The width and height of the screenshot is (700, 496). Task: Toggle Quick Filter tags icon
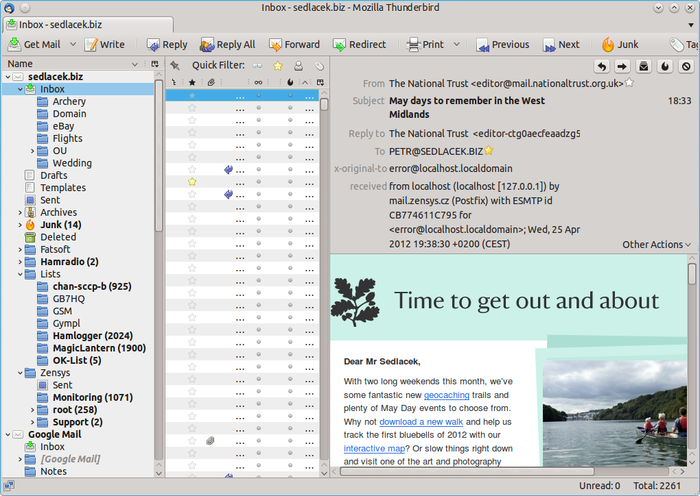pos(319,66)
